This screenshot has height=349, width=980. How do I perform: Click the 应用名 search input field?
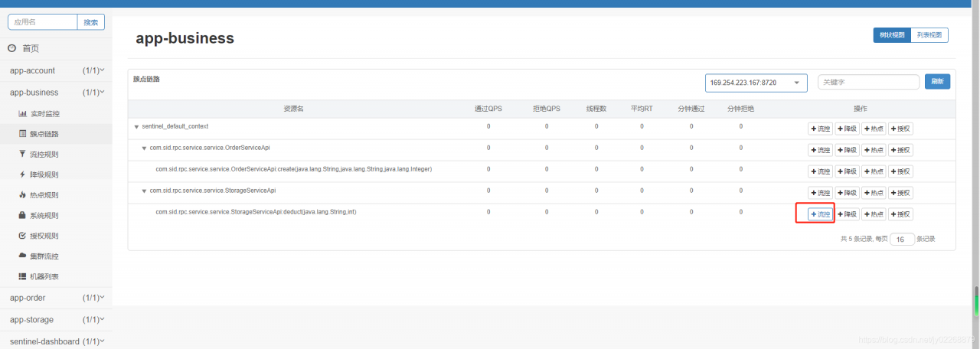click(x=43, y=22)
